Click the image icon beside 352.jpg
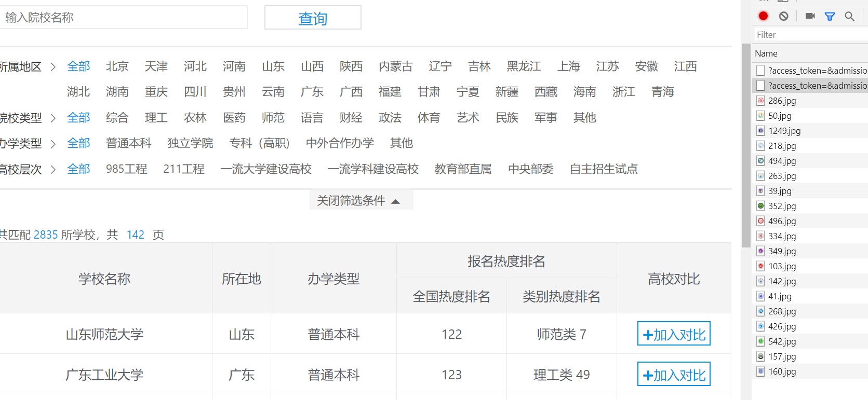 point(760,206)
